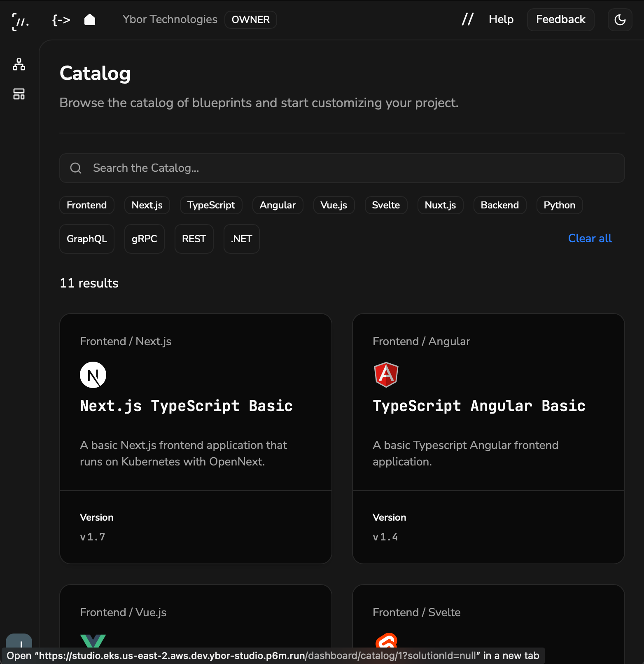This screenshot has width=644, height=664.
Task: Focus the Search the Catalog field
Action: (342, 168)
